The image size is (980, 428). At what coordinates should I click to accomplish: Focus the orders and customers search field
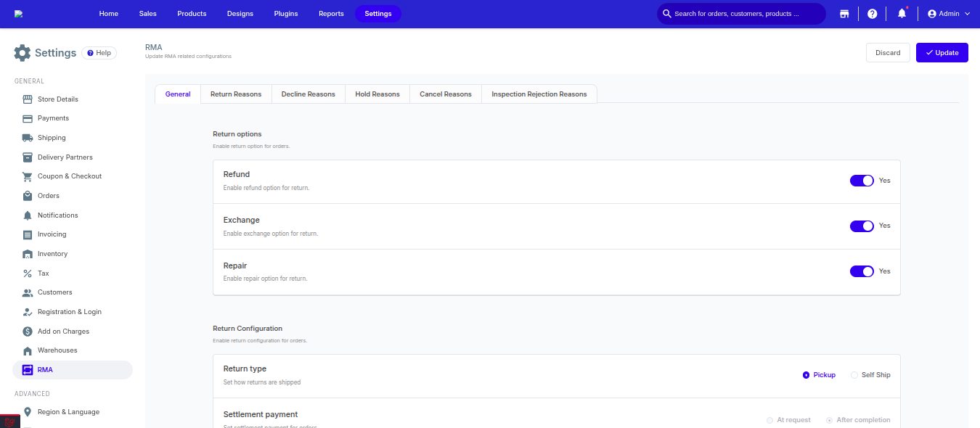741,14
